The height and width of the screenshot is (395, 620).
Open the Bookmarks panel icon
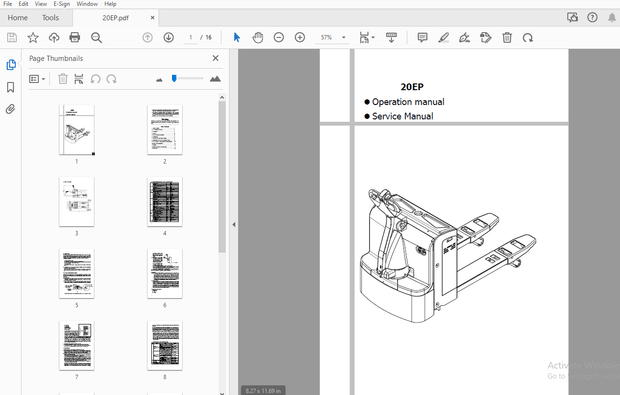pos(11,87)
